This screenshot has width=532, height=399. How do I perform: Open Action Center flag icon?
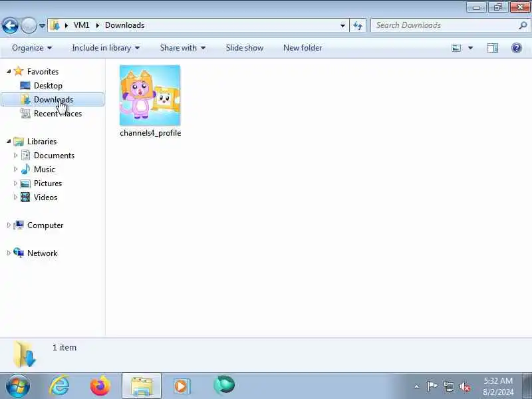pyautogui.click(x=432, y=386)
